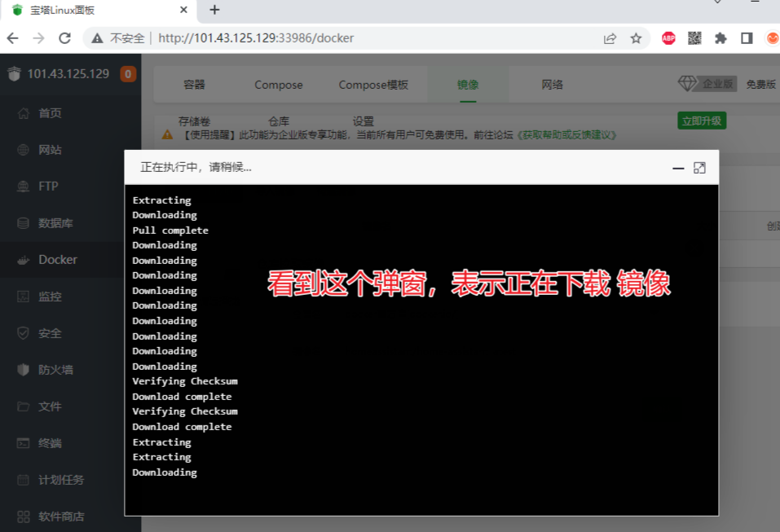Open the 文件 folder icon

point(23,407)
